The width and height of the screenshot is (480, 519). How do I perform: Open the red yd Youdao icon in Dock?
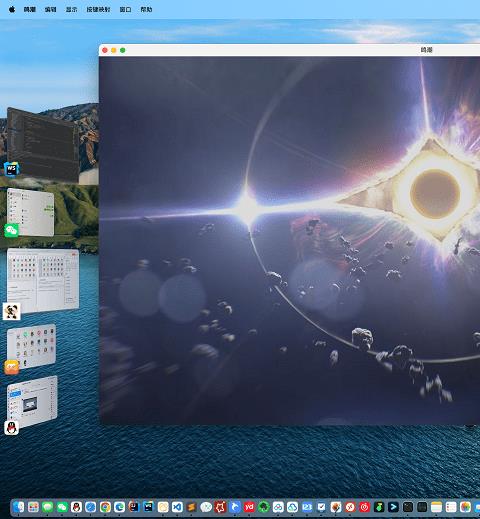[249, 507]
